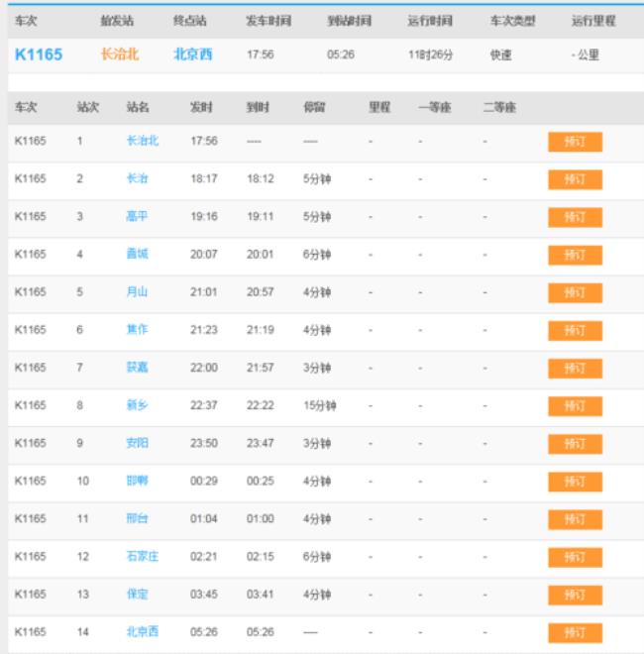Click the 19:11 arrival time cell
This screenshot has width=644, height=654.
click(261, 216)
